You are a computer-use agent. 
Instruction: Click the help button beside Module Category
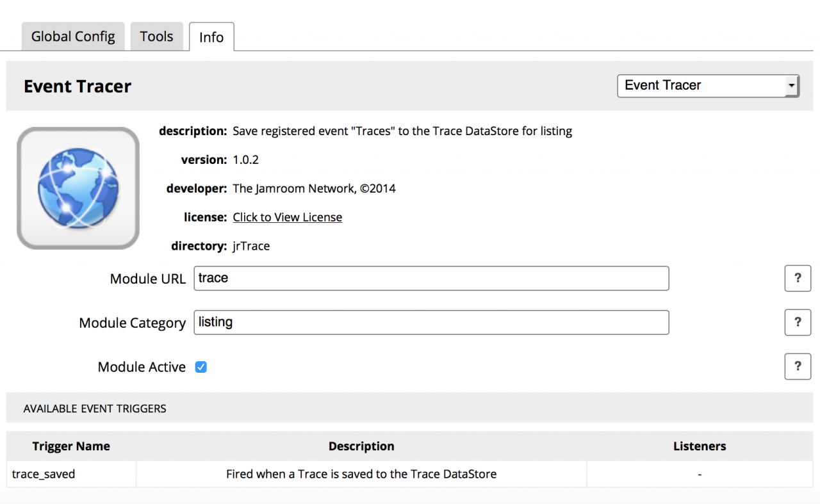pyautogui.click(x=798, y=322)
